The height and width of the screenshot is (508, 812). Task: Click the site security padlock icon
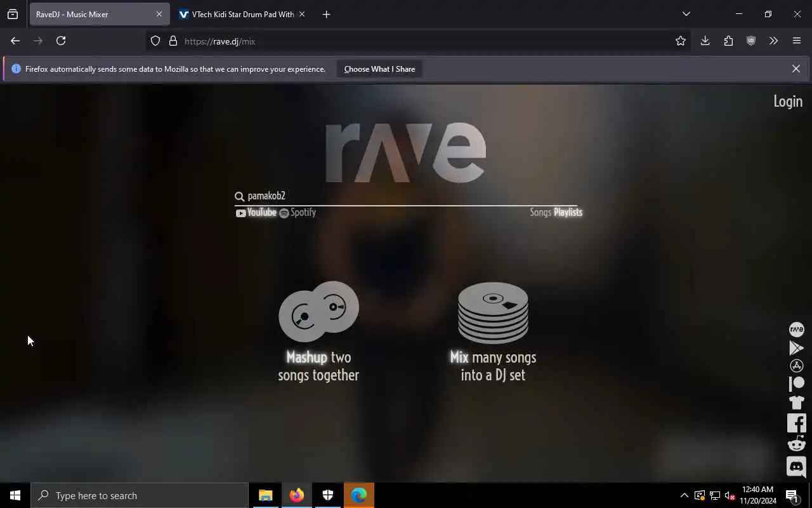(x=173, y=41)
